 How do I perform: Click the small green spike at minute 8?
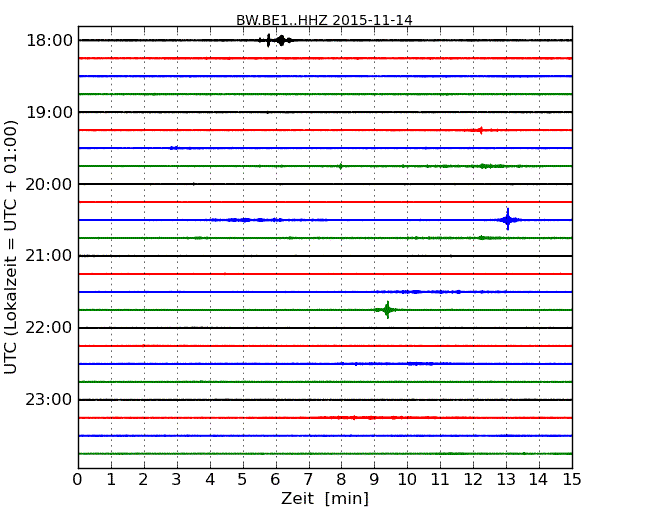[340, 166]
